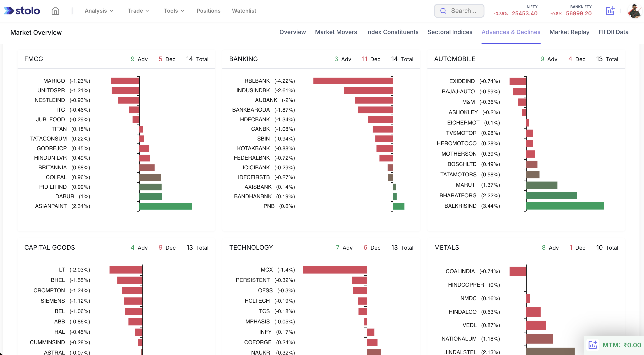Click the BANKNIFTY index value 56999.20

pyautogui.click(x=579, y=14)
